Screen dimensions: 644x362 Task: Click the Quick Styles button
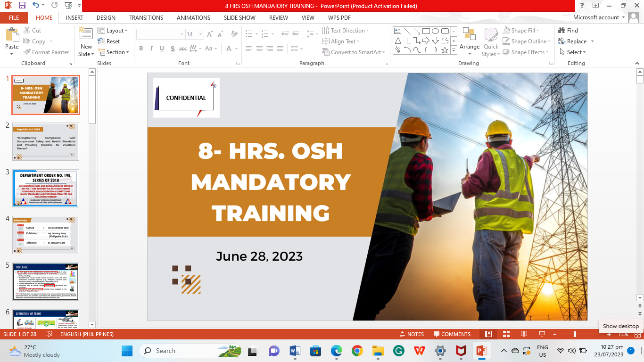pos(491,42)
